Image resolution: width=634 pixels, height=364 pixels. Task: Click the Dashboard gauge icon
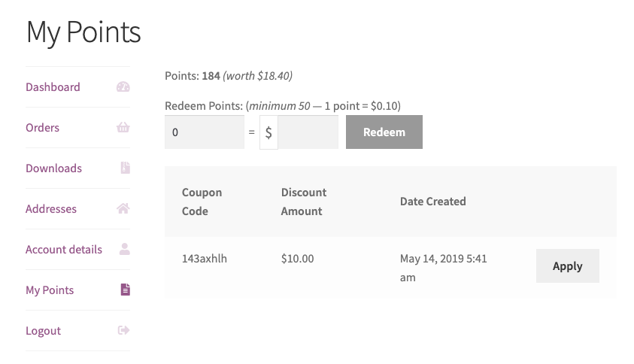pyautogui.click(x=123, y=87)
